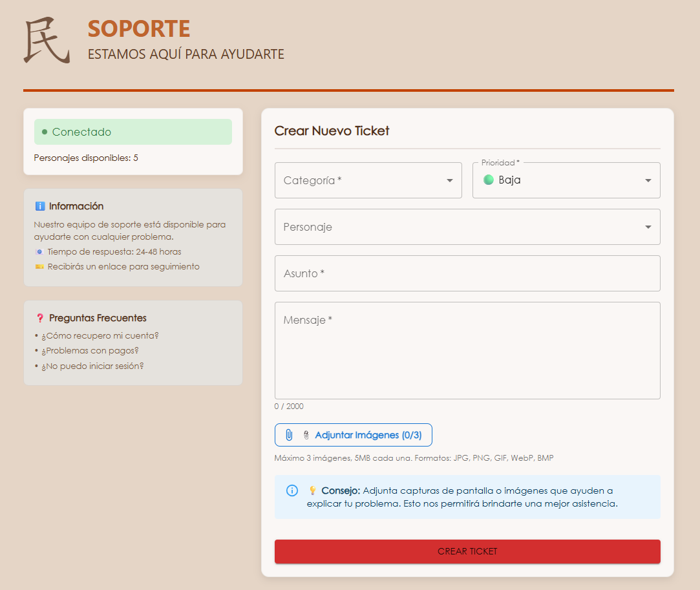Open the Categoría dropdown
Image resolution: width=700 pixels, height=590 pixels.
click(x=368, y=180)
